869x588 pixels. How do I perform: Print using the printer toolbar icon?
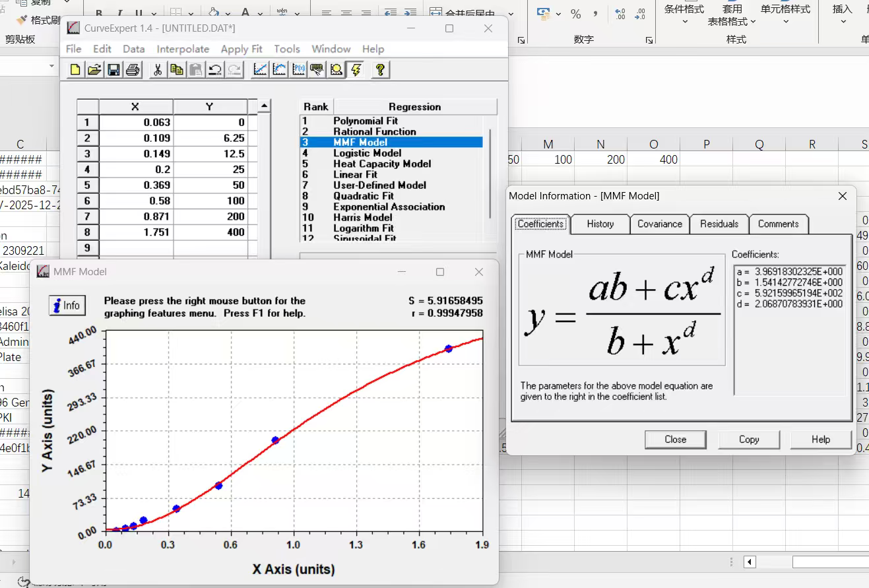click(133, 70)
